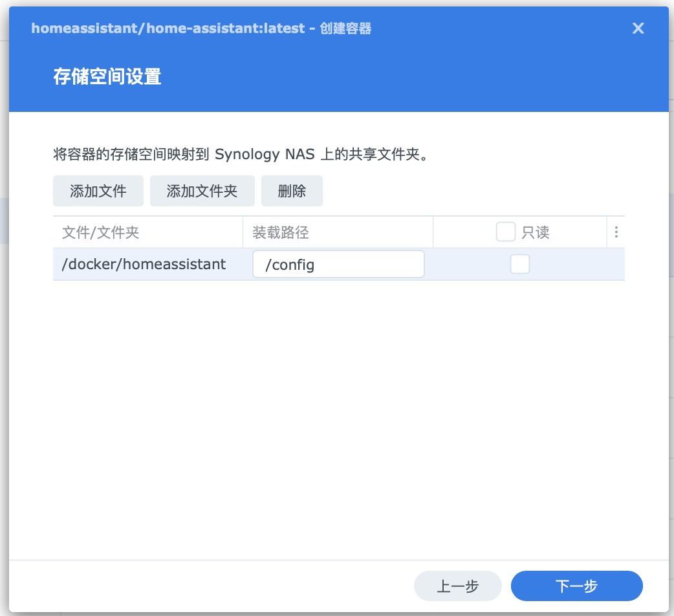Open the column options menu (⋮)
Viewport: 674px width, 616px height.
[616, 232]
